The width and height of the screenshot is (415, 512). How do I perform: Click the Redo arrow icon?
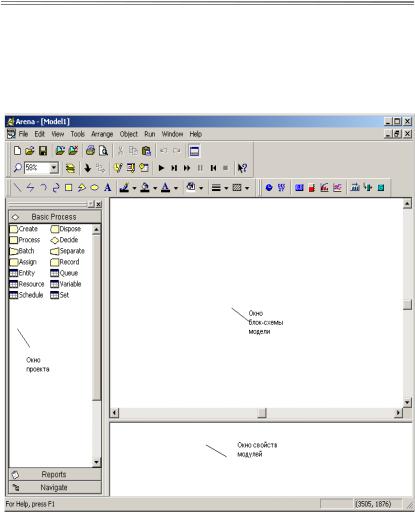click(x=176, y=151)
